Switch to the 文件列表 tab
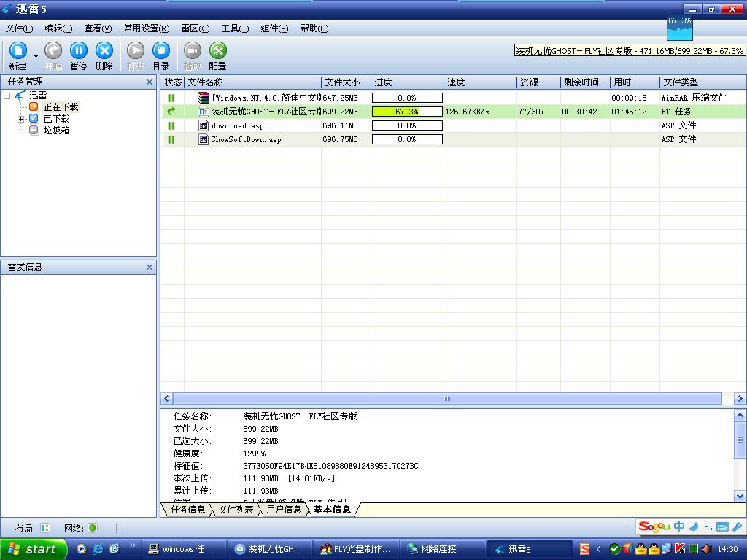This screenshot has height=560, width=747. (x=236, y=510)
